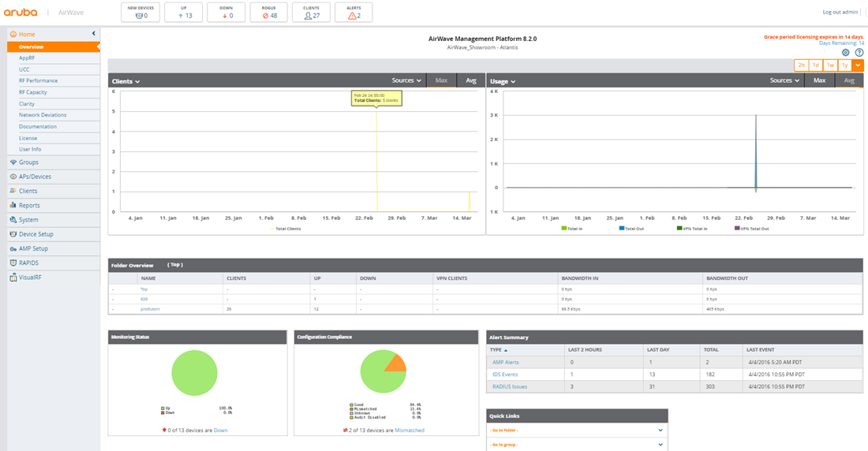Sort by the Type column arrow
This screenshot has height=451, width=868.
(x=505, y=350)
